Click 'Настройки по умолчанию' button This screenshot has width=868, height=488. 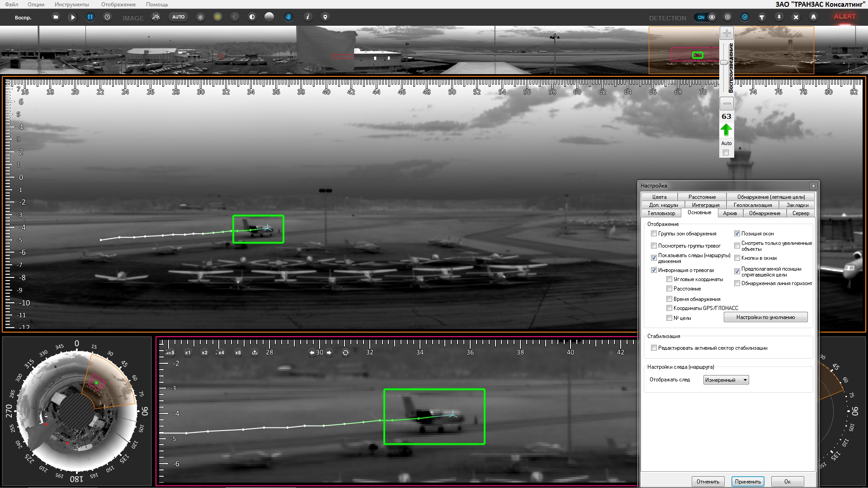(x=765, y=317)
